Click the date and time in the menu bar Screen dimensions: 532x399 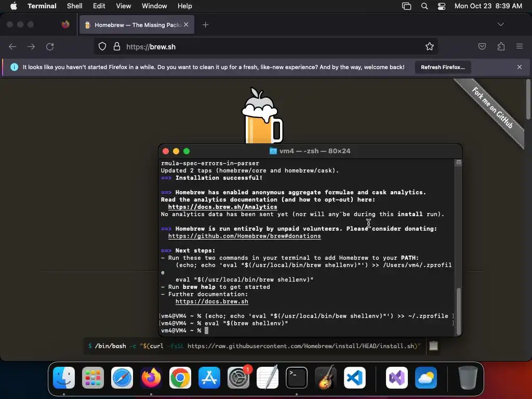click(x=488, y=6)
